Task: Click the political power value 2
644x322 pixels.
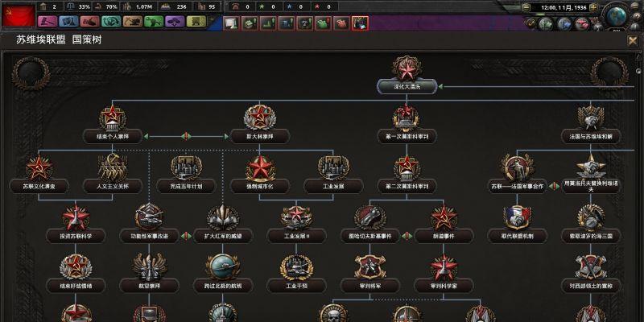Action: [55, 6]
